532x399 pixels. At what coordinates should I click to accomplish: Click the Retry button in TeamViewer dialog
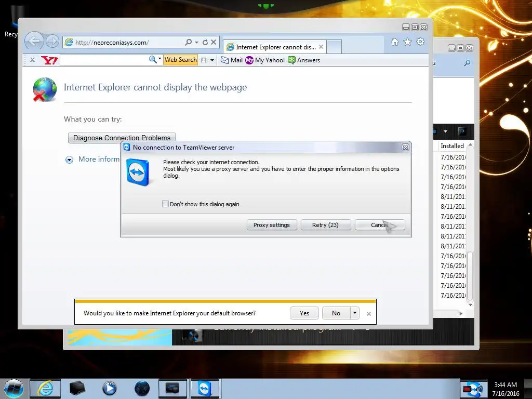[326, 225]
